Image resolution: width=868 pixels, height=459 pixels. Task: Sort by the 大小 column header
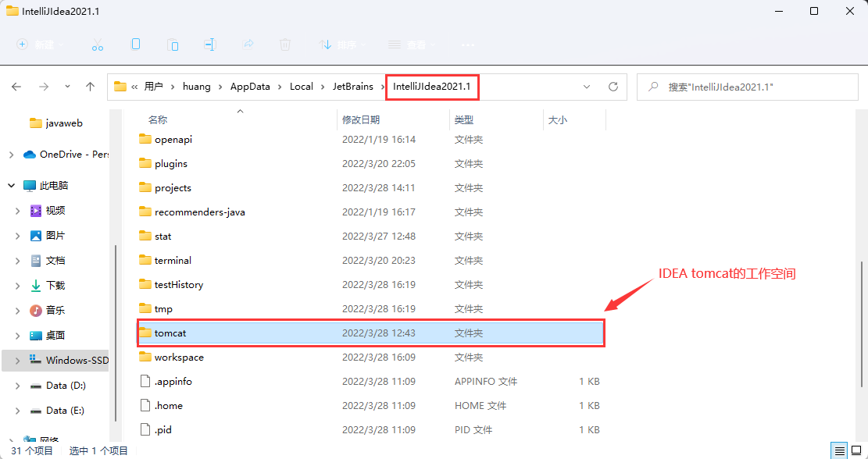(x=558, y=120)
